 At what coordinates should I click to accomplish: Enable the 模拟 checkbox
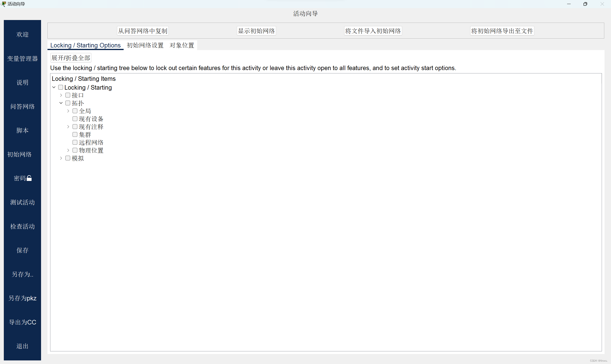68,158
